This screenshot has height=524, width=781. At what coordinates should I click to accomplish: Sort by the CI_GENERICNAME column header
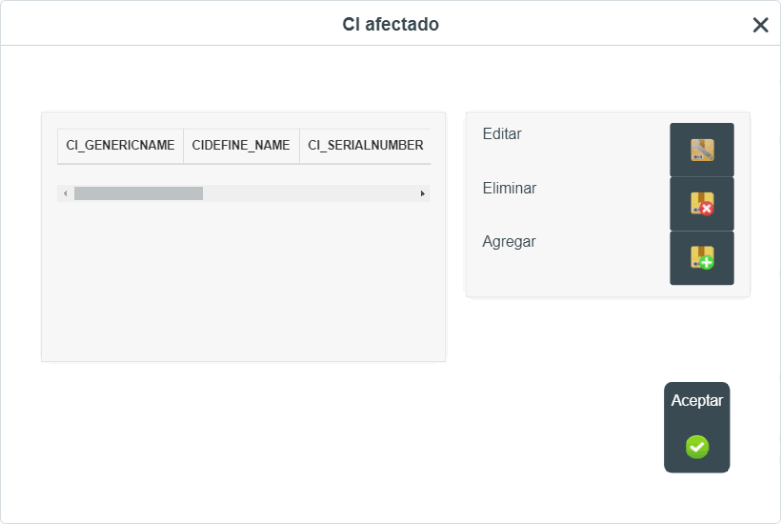pos(120,145)
